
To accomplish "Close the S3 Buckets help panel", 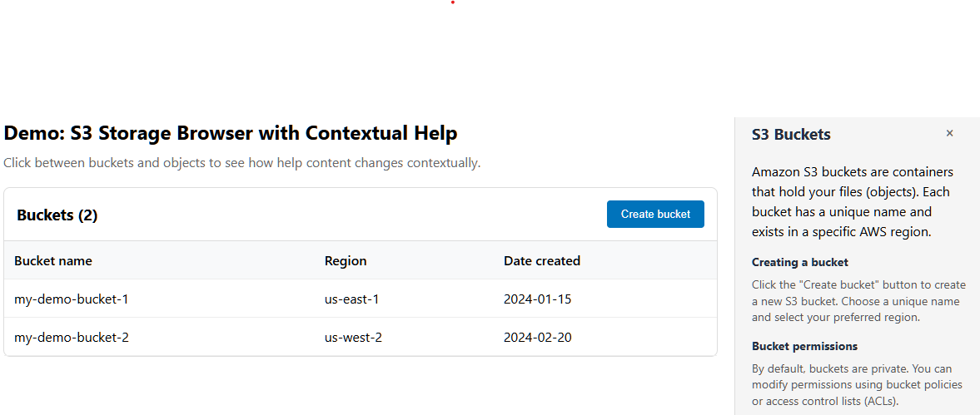I will pos(949,134).
